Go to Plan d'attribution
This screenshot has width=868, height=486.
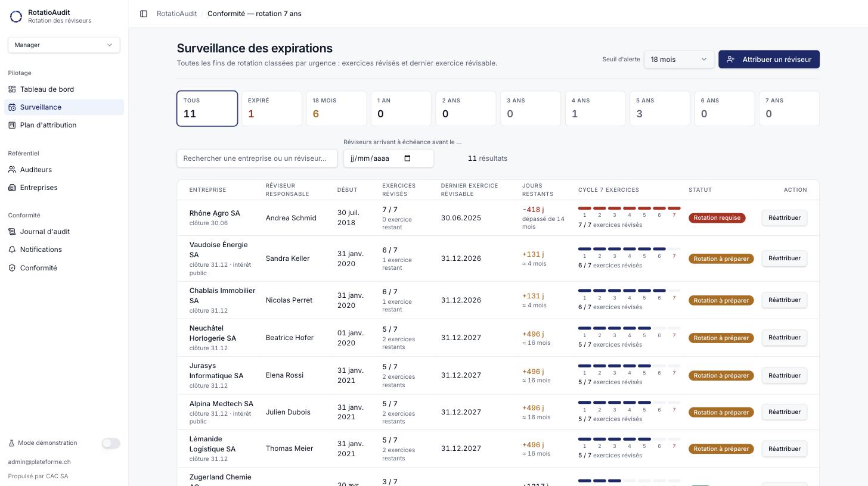pos(64,125)
